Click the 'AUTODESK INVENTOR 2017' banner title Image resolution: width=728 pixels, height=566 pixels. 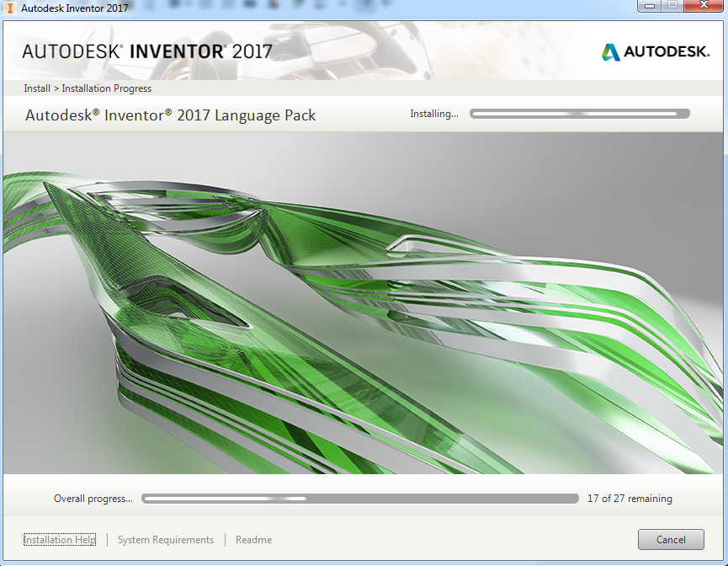pos(147,51)
